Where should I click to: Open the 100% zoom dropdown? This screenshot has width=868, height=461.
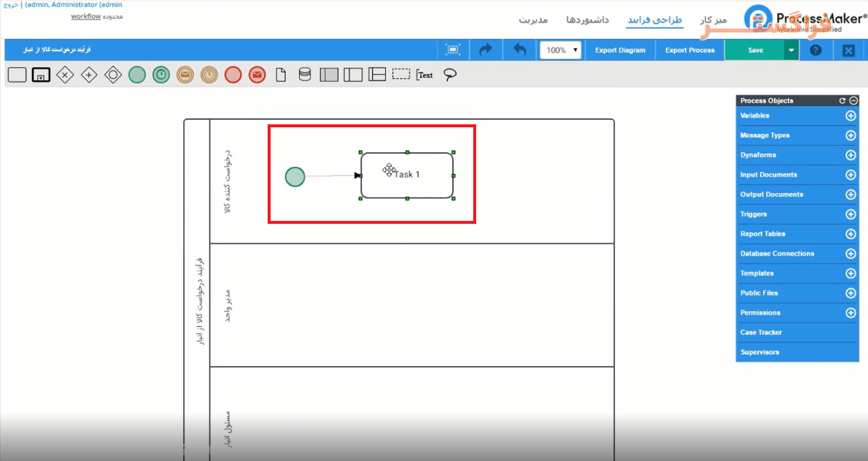[561, 50]
